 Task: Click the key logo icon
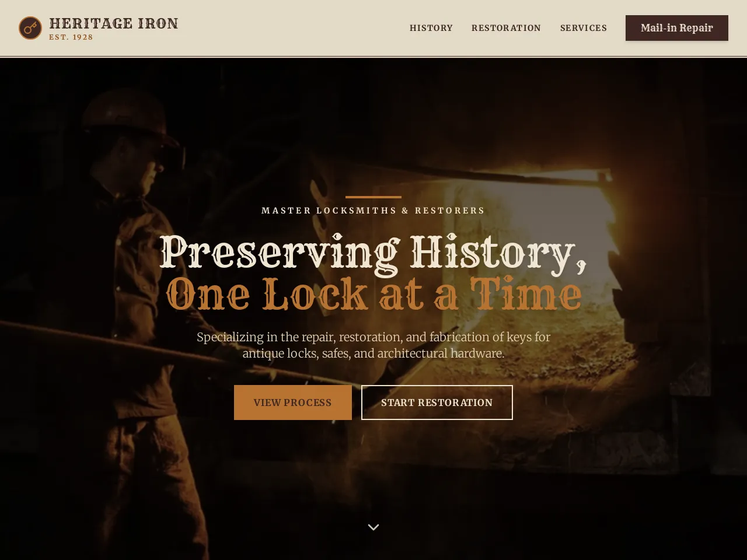(x=30, y=28)
